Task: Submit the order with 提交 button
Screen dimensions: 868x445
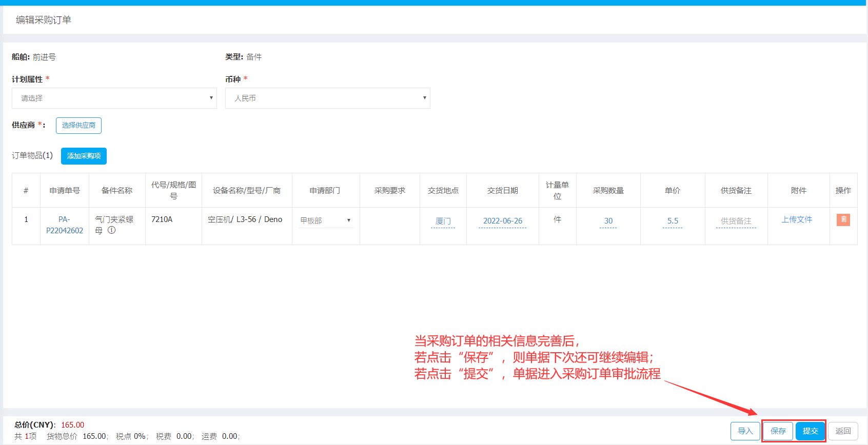Action: [811, 431]
